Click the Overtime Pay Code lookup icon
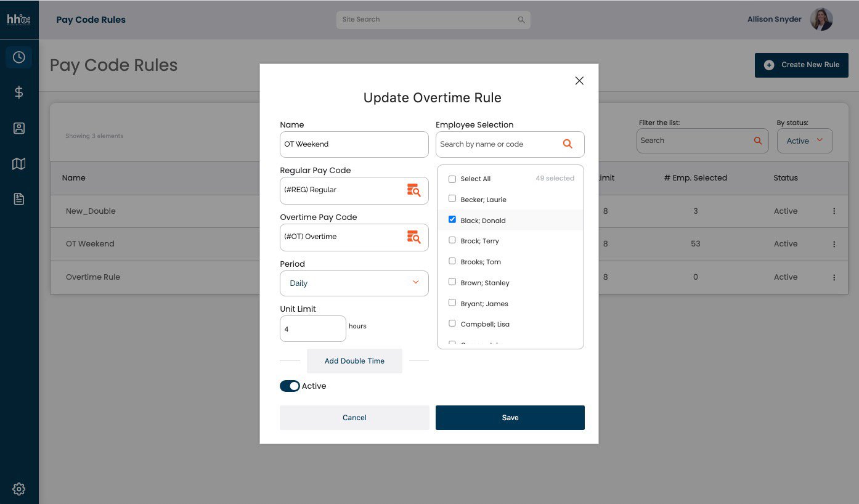Viewport: 859px width, 504px height. pyautogui.click(x=413, y=237)
